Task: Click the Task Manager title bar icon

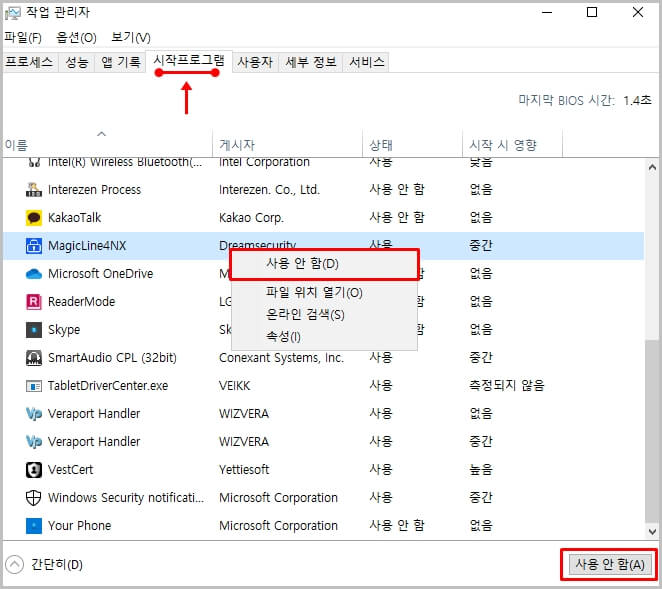Action: tap(12, 14)
